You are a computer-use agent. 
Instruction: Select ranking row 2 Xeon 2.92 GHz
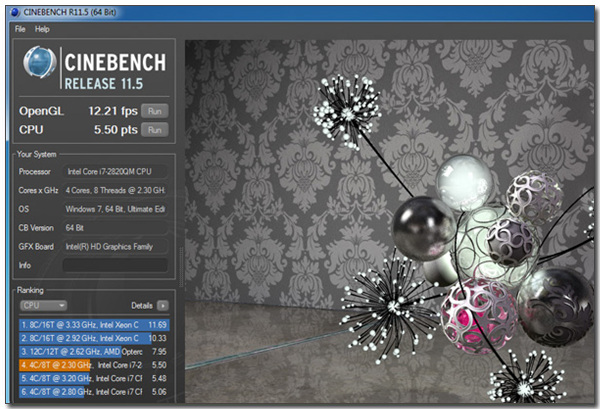(94, 338)
